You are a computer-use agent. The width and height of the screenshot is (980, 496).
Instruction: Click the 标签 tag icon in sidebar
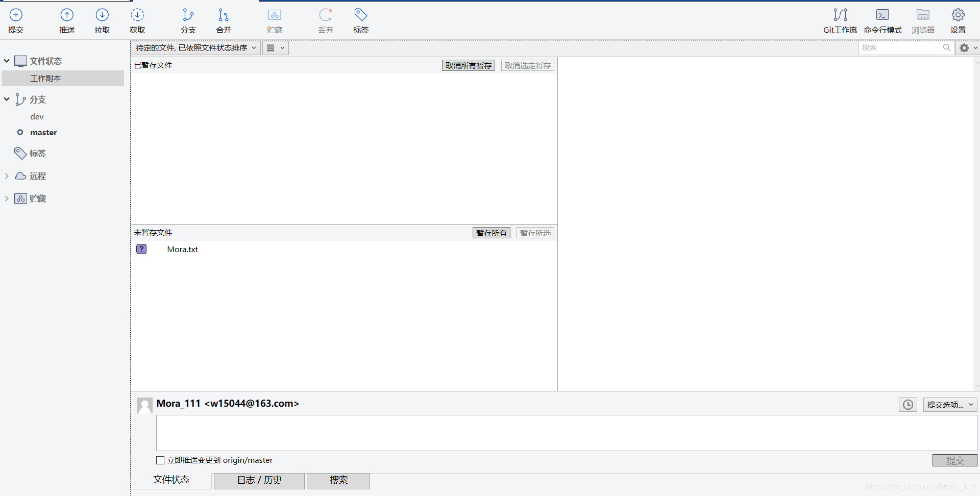pos(20,153)
